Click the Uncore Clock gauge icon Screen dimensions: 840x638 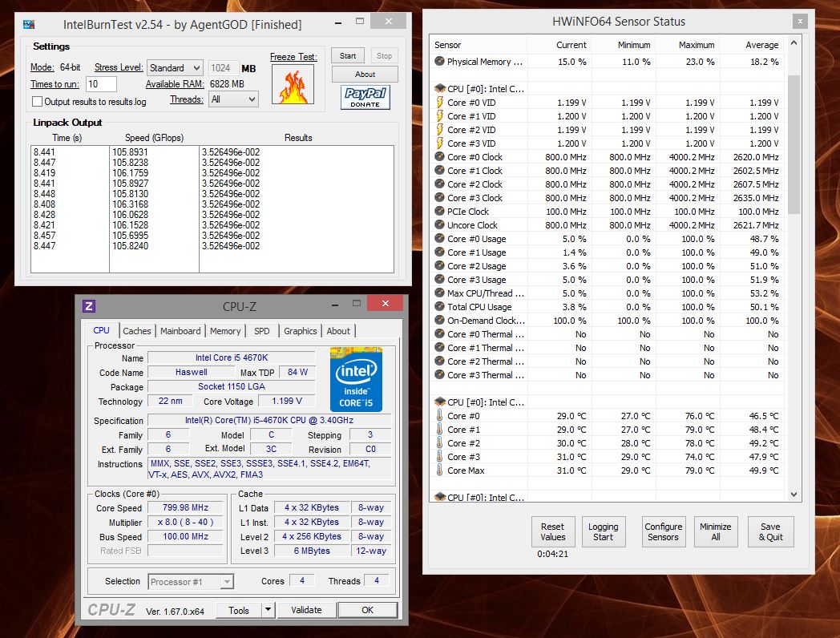coord(439,224)
